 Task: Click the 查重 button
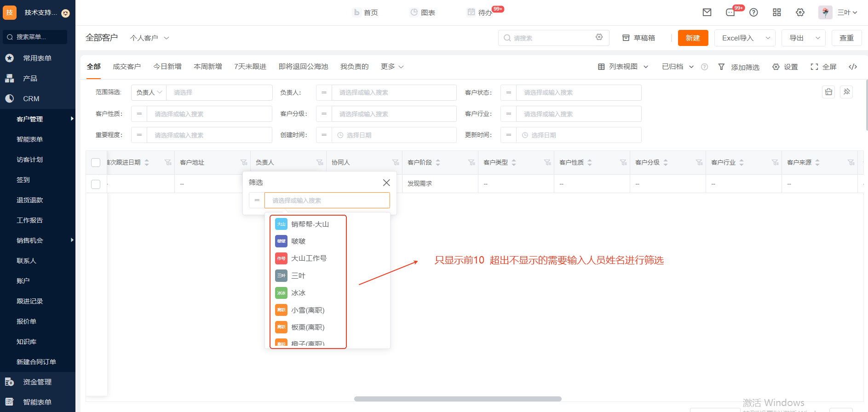[846, 38]
